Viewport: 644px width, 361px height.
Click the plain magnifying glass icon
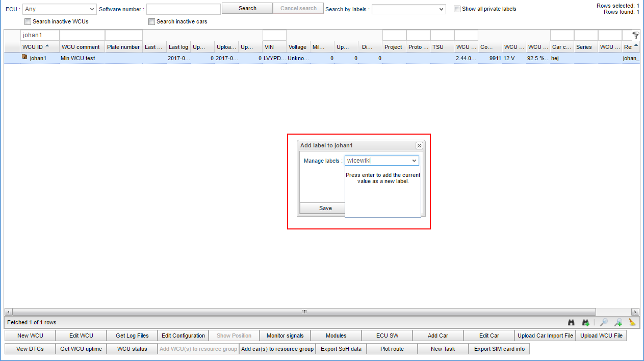coord(603,322)
